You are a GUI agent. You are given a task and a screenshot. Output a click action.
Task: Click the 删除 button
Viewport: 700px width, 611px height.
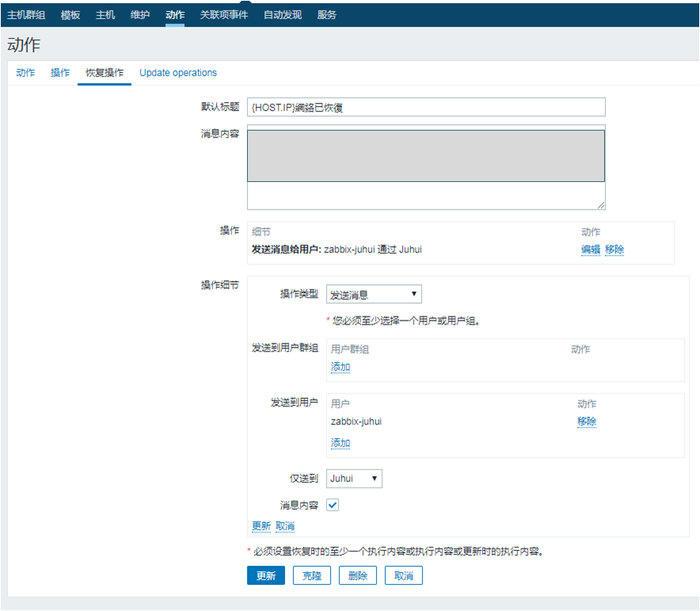click(x=358, y=575)
